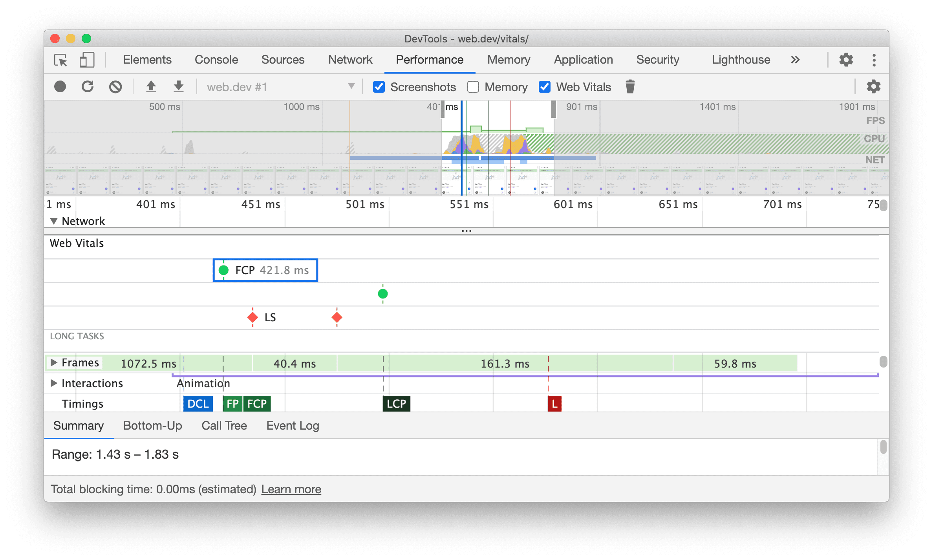Select the web.dev #1 dropdown
This screenshot has height=560, width=933.
[275, 87]
